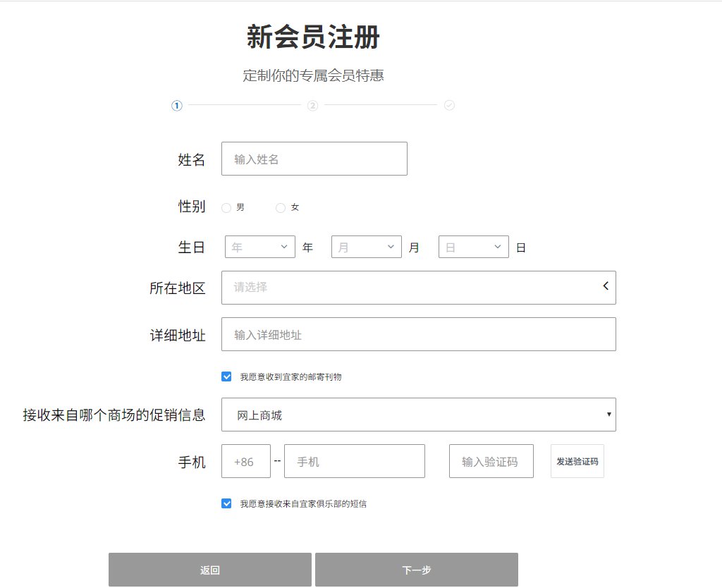The image size is (722, 588).
Task: Select the 男 gender radio button
Action: (x=226, y=207)
